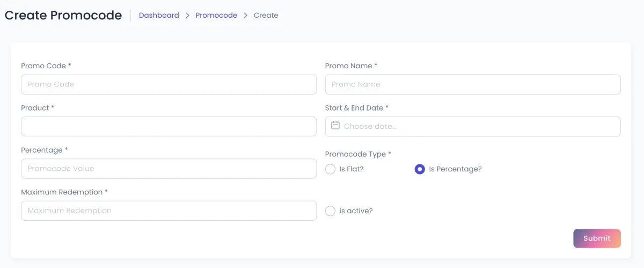This screenshot has width=644, height=268.
Task: Click the calendar icon in date field
Action: click(335, 126)
